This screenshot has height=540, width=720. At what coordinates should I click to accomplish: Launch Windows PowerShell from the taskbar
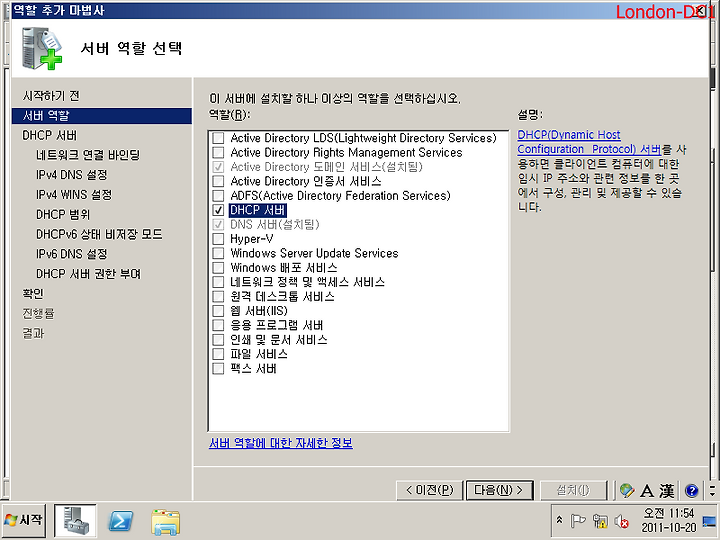pos(120,521)
